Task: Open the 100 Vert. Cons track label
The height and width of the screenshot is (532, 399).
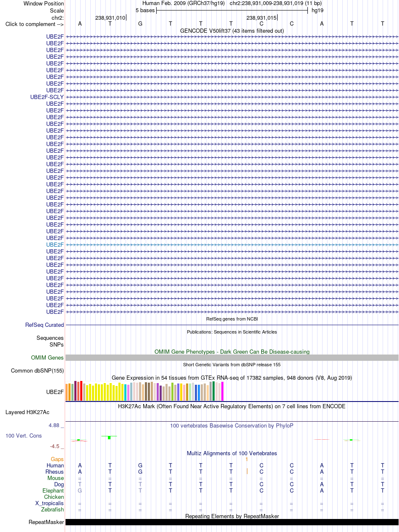Action: point(24,436)
